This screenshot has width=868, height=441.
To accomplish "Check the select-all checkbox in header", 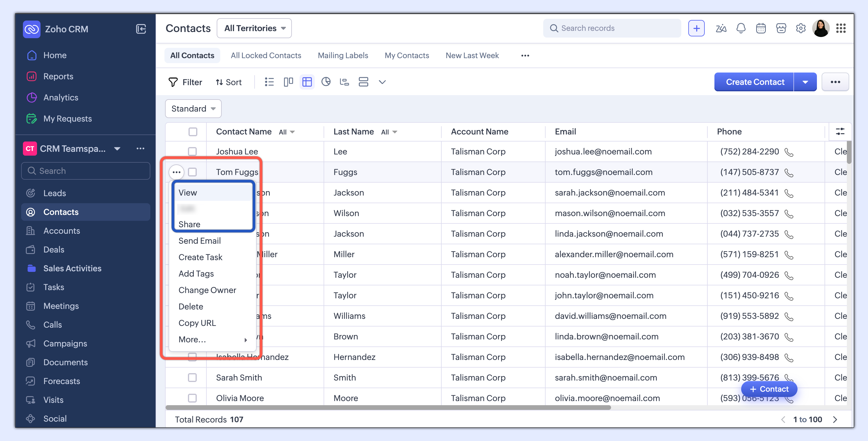I will pos(193,132).
